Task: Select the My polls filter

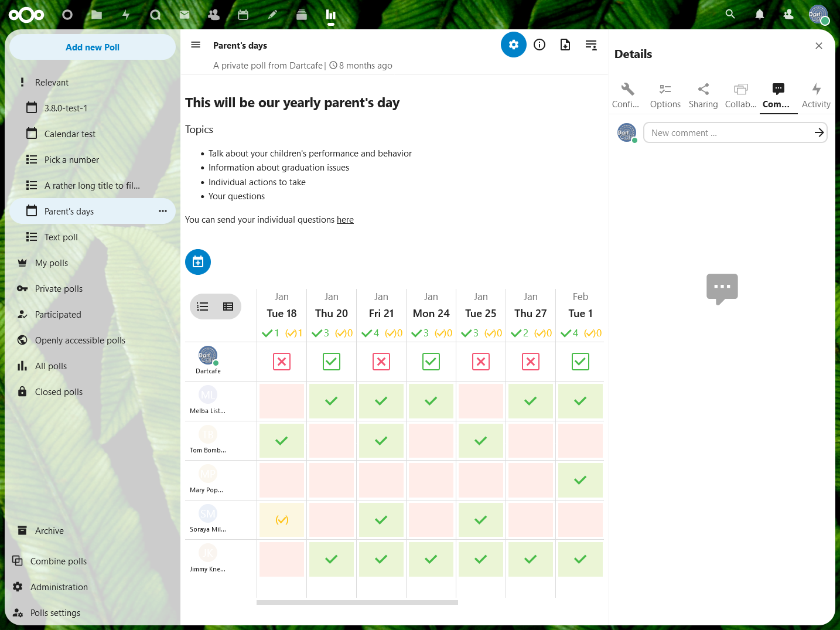Action: (x=93, y=263)
